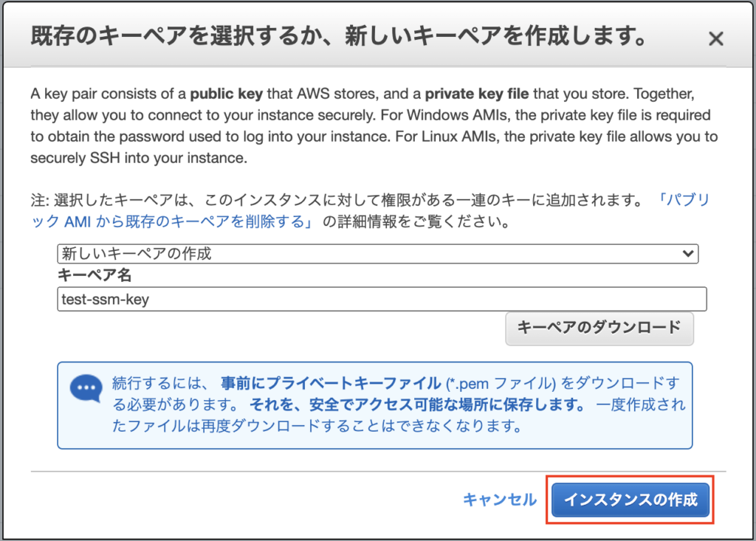
Task: Click the キャンセル link
Action: tap(500, 500)
